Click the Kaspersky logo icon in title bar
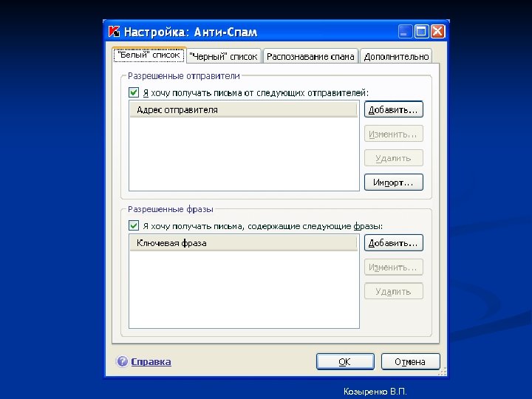 coord(115,32)
